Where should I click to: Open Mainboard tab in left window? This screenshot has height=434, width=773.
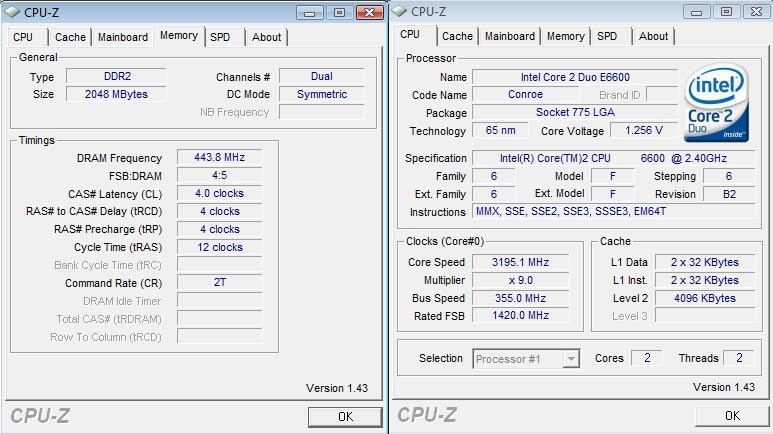click(x=123, y=37)
